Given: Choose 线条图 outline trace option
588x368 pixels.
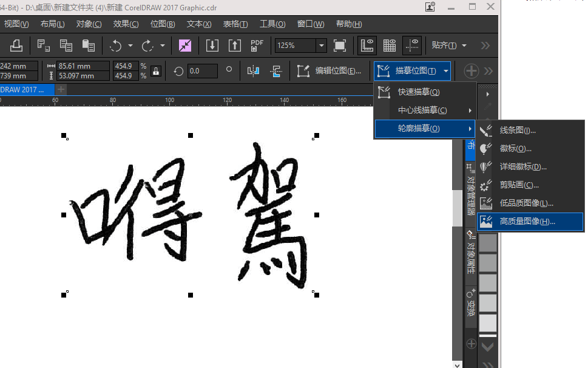Looking at the screenshot, I should point(530,130).
